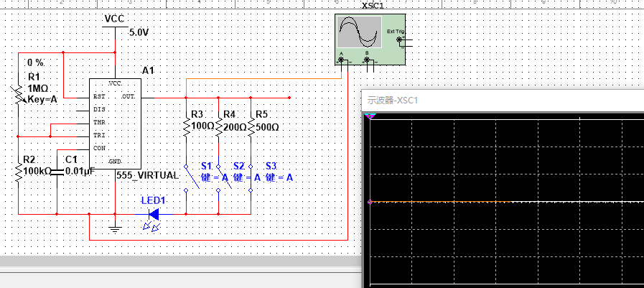Click the cursor marker atop the oscilloscope display
The height and width of the screenshot is (288, 644).
tap(370, 116)
